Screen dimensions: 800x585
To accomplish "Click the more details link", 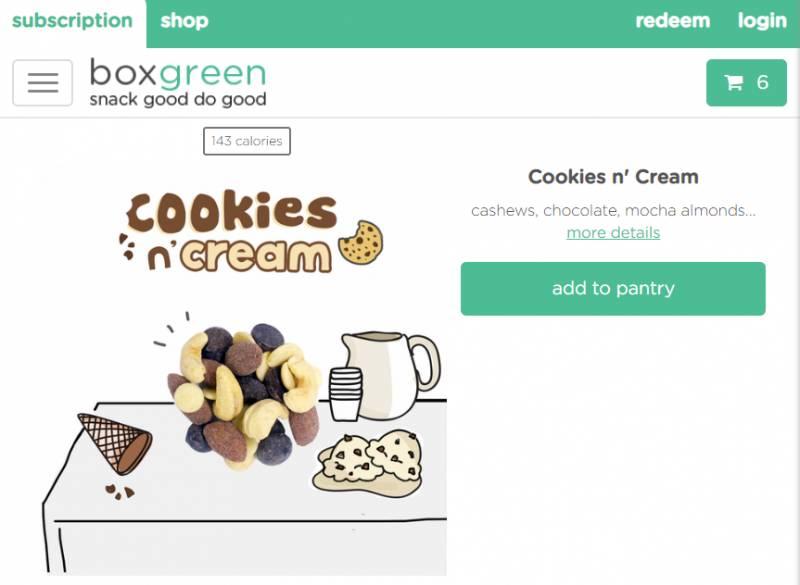I will [x=613, y=233].
